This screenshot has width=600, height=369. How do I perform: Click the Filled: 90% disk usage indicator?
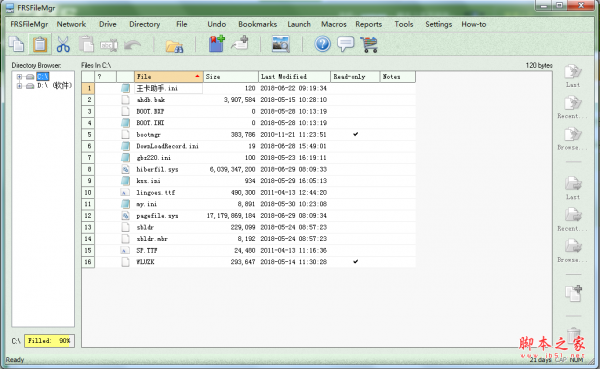49,341
